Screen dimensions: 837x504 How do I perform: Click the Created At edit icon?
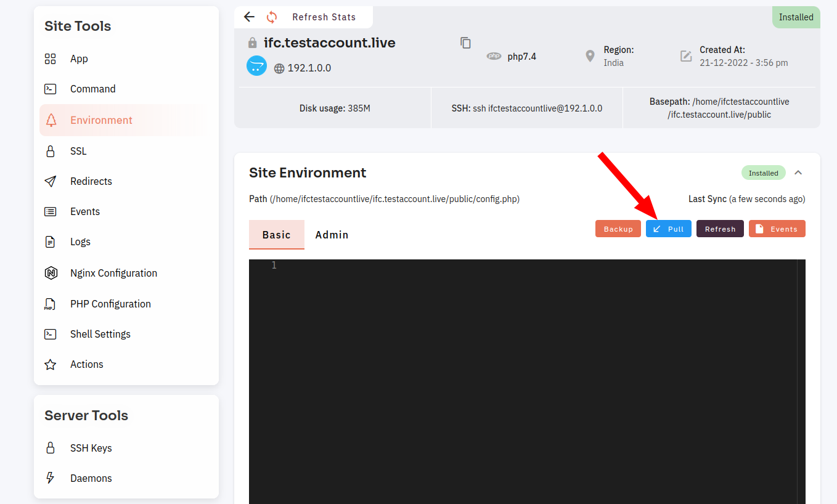686,56
